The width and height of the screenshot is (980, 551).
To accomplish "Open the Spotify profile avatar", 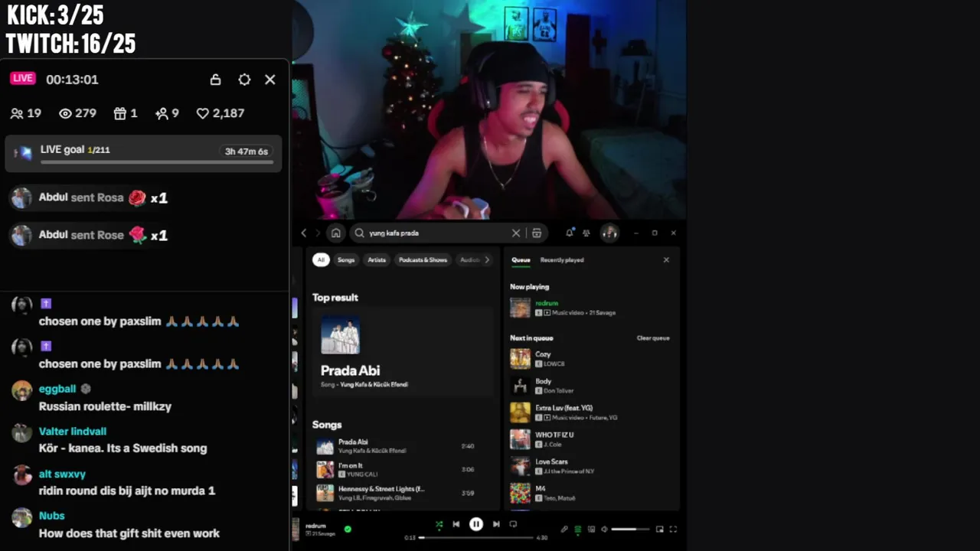I will 609,233.
